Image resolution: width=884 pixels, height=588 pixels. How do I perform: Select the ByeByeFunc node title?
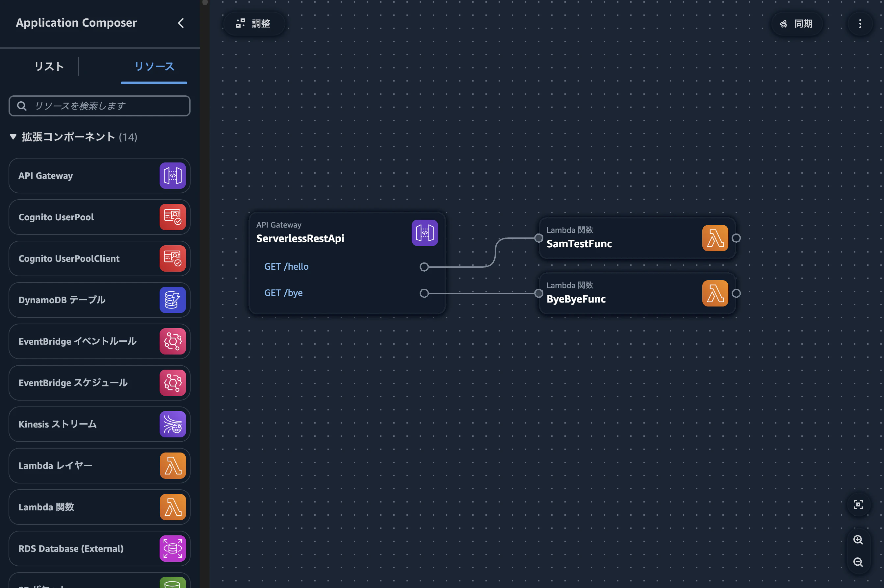576,299
